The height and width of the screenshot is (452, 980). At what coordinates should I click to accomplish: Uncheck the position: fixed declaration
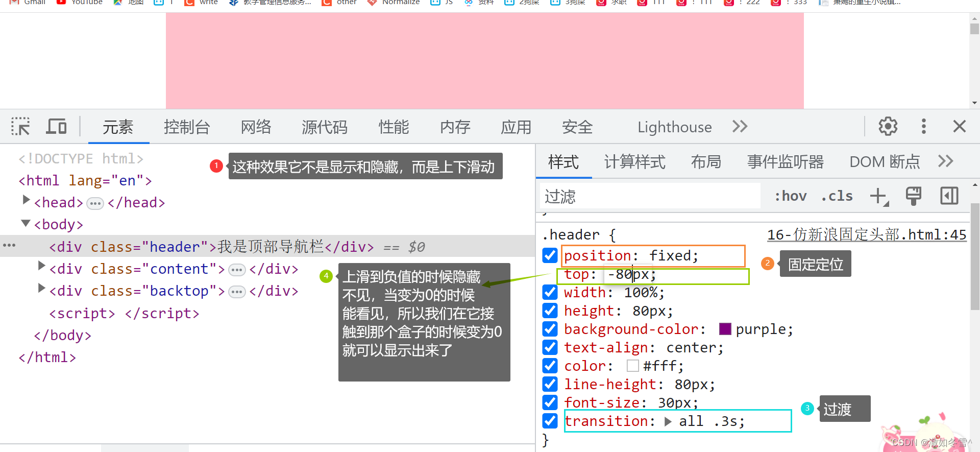pyautogui.click(x=550, y=255)
